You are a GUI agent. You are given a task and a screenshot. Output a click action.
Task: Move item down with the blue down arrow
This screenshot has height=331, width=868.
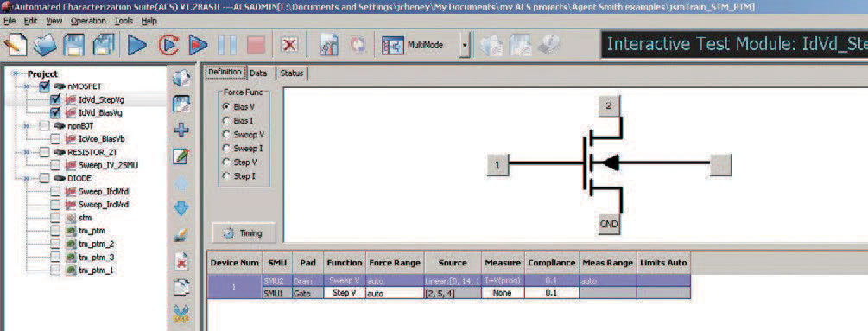pos(181,208)
